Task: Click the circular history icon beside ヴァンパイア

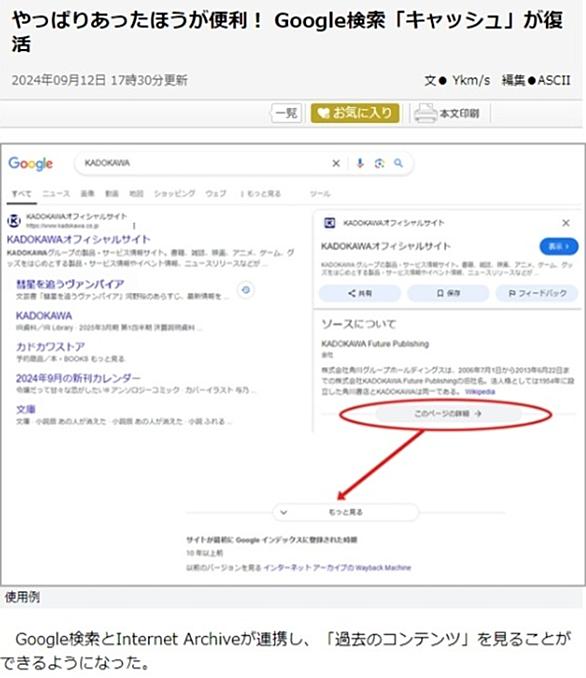Action: pos(246,290)
